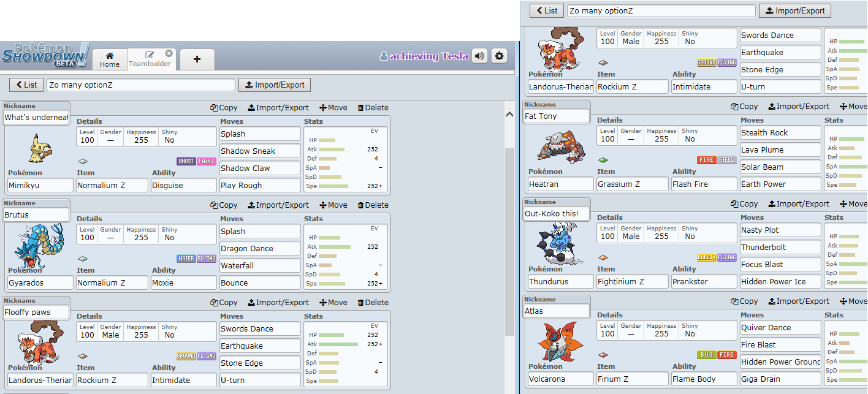The height and width of the screenshot is (394, 868).
Task: Open Gyarados's Moxie ability selector
Action: pyautogui.click(x=184, y=283)
